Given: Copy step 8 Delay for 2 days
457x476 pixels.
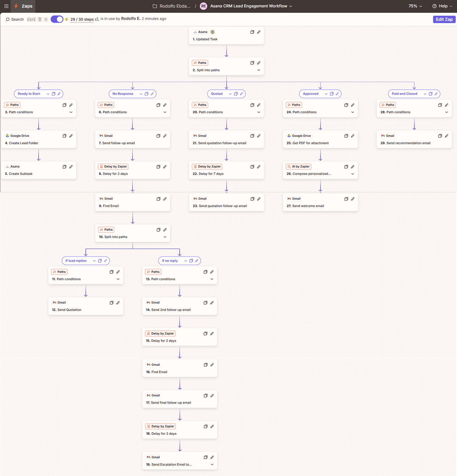Looking at the screenshot, I should [158, 167].
